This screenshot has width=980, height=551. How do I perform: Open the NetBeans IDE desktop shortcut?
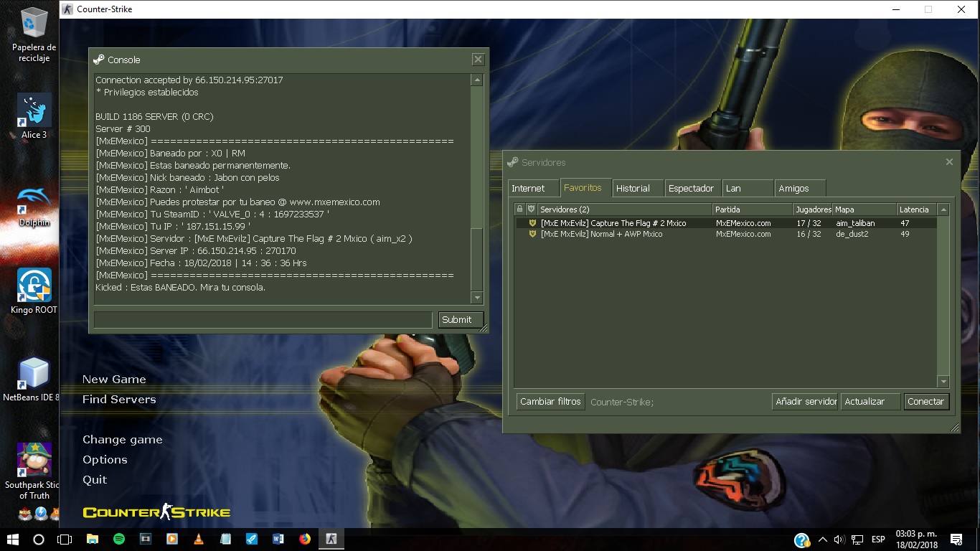pos(32,380)
